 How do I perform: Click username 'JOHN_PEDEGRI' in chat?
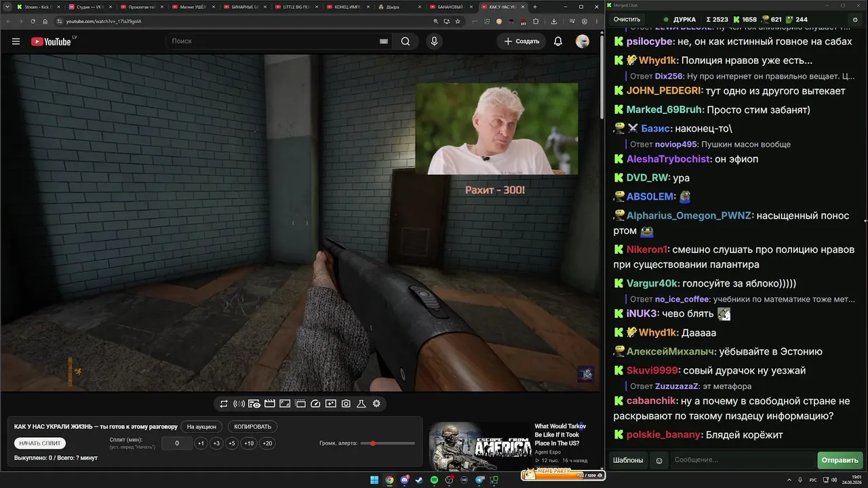tap(665, 91)
